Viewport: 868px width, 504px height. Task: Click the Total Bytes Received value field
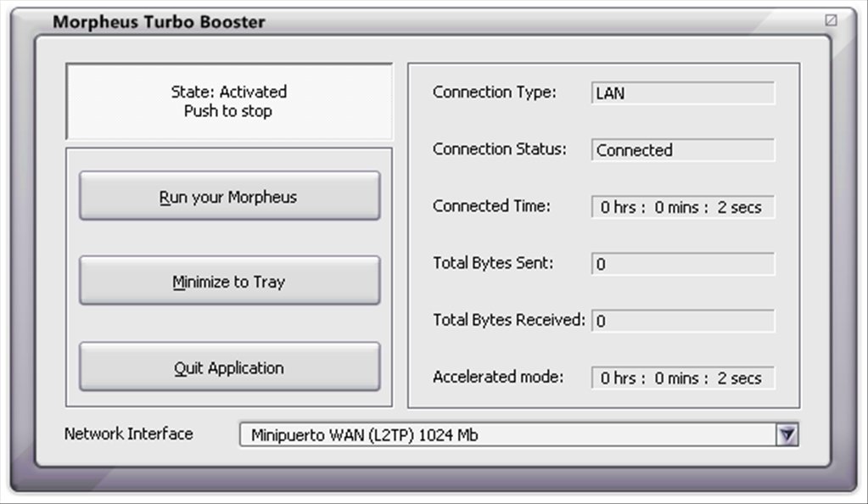(x=682, y=321)
